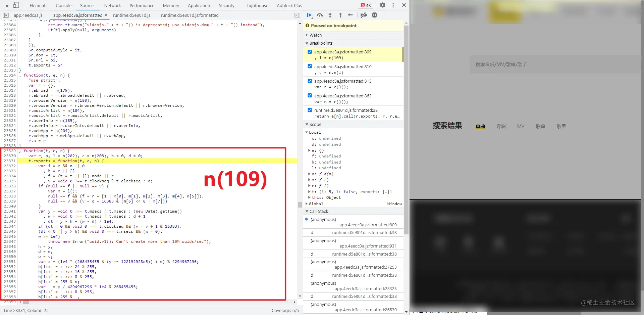
Task: Resume script execution
Action: (x=309, y=15)
